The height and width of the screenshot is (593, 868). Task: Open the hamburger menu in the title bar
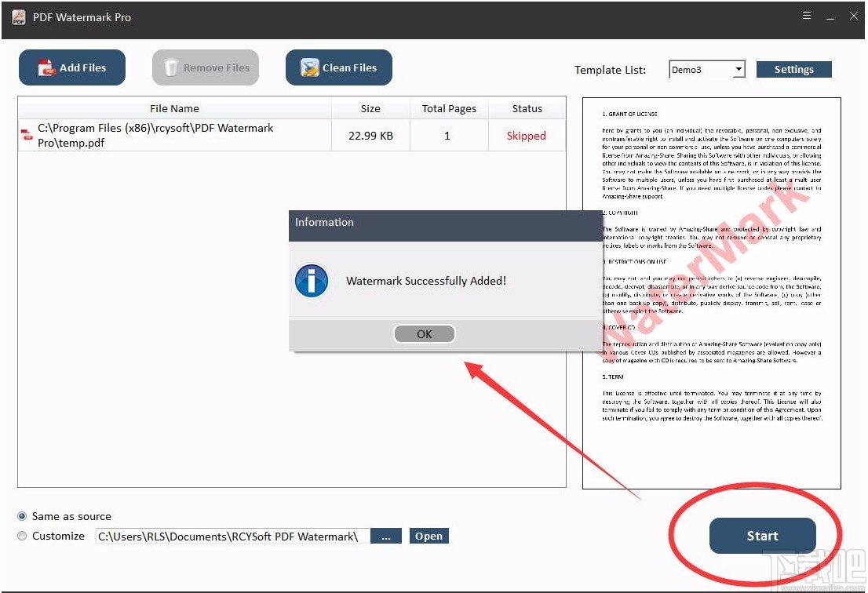807,16
